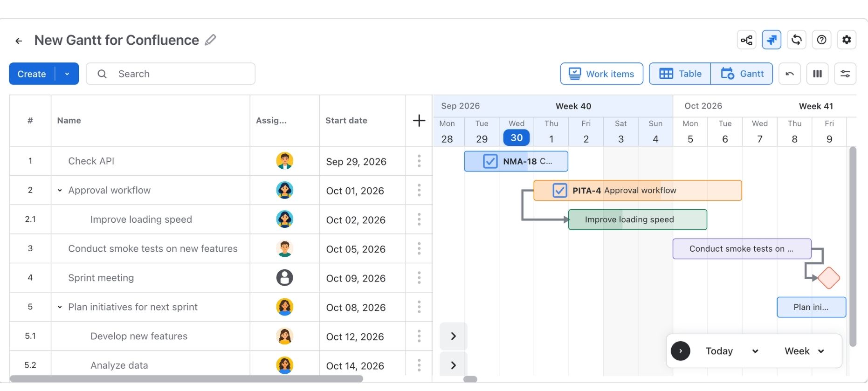Select the Plan ini... blue bar
This screenshot has height=391, width=868.
pyautogui.click(x=811, y=307)
